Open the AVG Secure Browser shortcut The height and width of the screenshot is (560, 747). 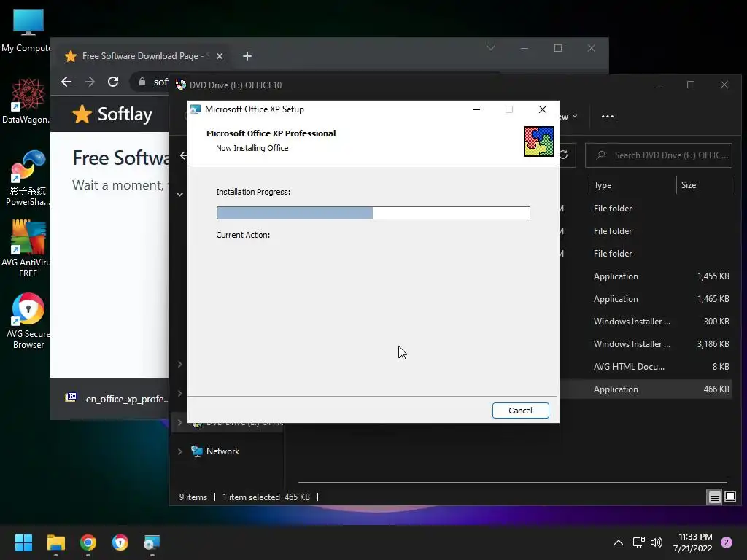28,321
